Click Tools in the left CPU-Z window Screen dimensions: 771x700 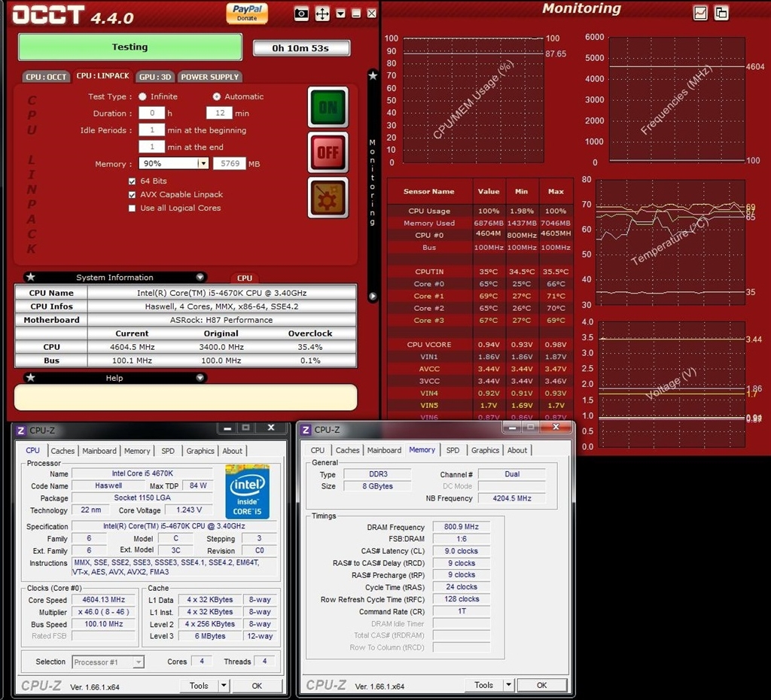click(x=199, y=685)
